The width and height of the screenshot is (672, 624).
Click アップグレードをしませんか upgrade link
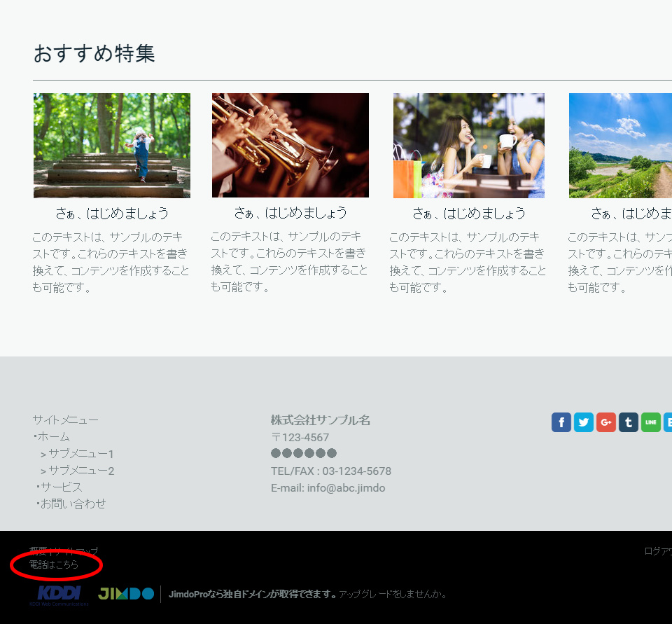[x=392, y=594]
